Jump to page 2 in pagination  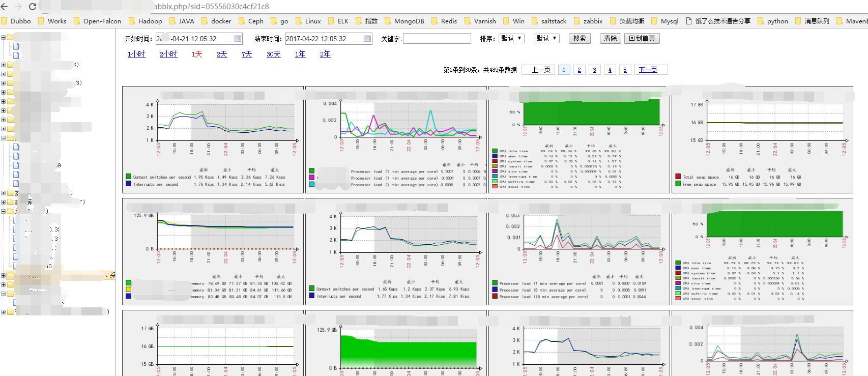pos(579,70)
